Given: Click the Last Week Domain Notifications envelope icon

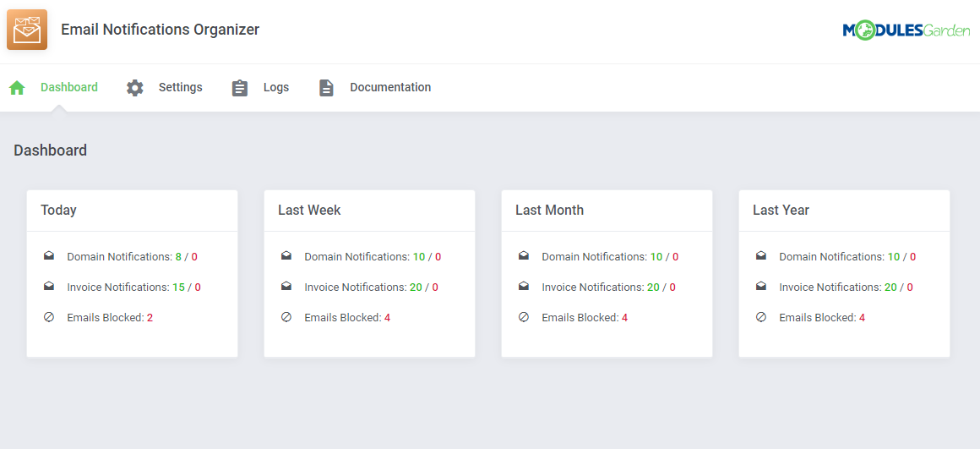Looking at the screenshot, I should (x=286, y=255).
